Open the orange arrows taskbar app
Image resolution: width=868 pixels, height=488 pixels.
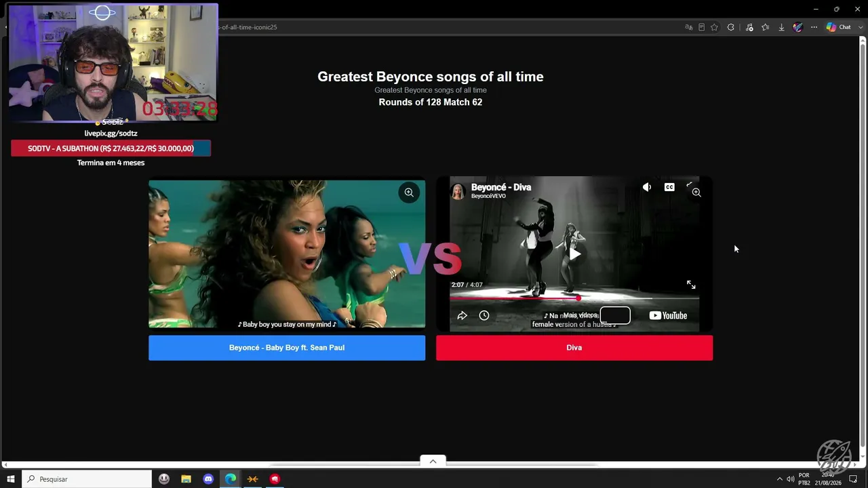252,479
